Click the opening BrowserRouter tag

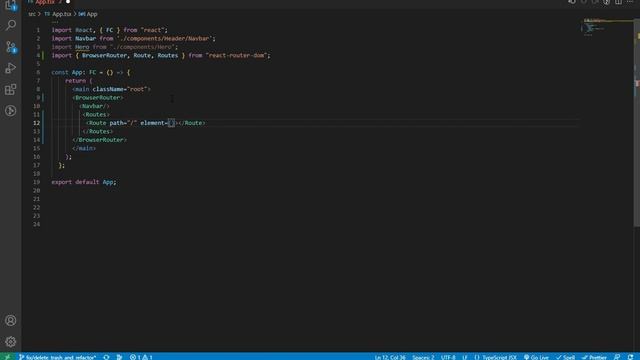(x=98, y=98)
